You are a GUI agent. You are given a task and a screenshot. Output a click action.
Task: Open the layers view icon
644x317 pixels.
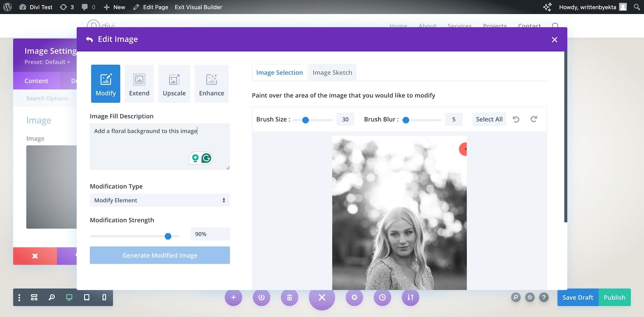point(530,297)
